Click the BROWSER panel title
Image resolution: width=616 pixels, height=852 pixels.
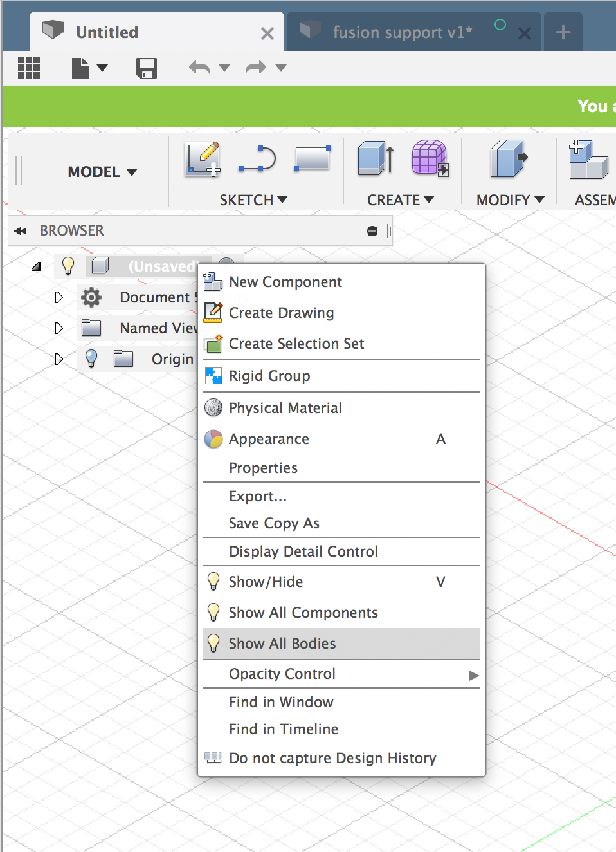point(72,230)
